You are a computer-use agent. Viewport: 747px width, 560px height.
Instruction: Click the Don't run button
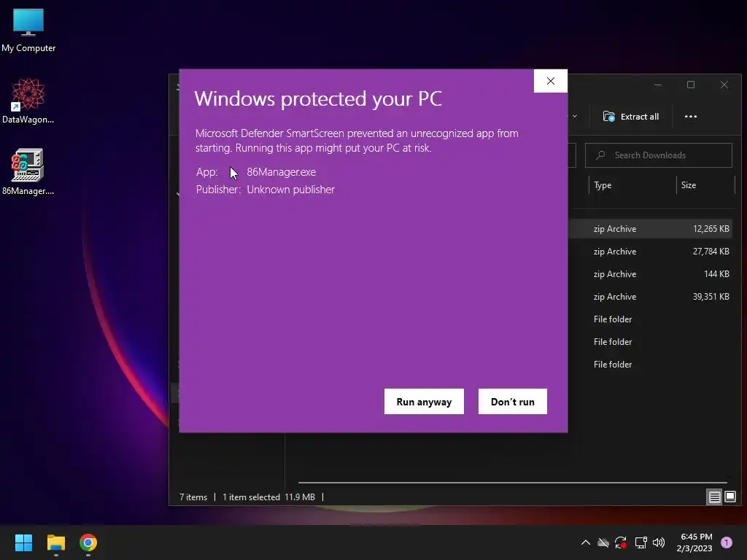tap(513, 402)
